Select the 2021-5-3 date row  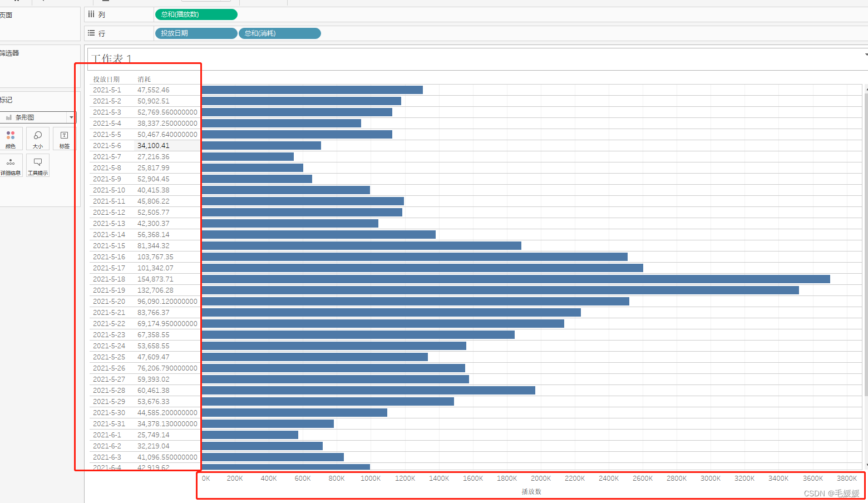[107, 112]
